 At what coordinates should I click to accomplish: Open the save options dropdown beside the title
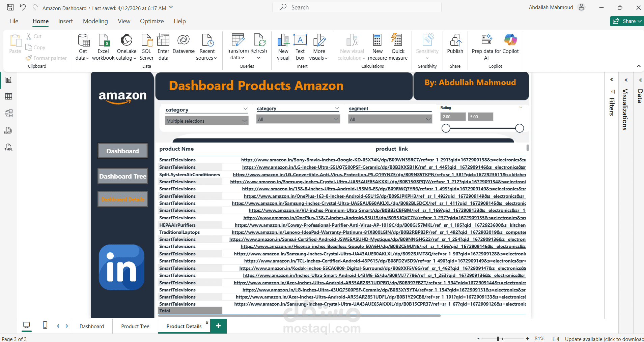171,7
